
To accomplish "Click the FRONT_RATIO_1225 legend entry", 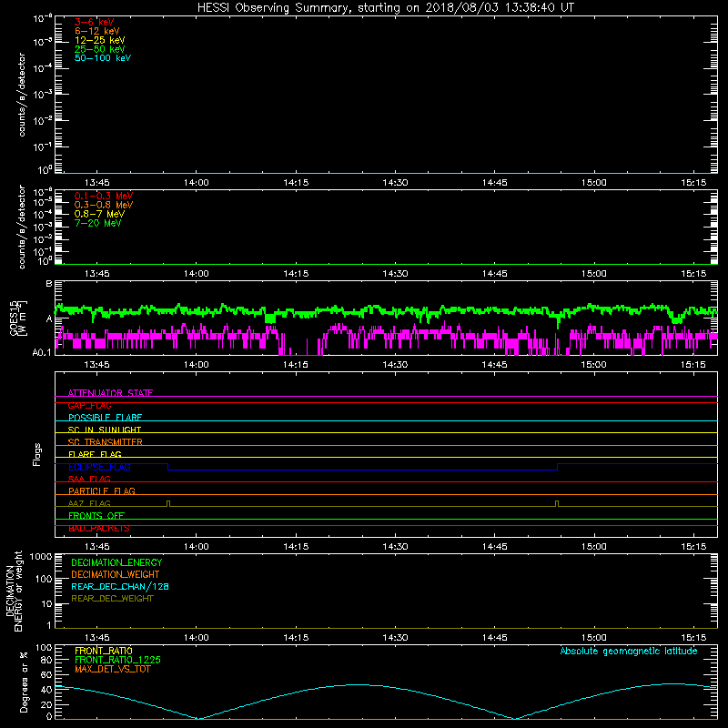I will point(117,660).
